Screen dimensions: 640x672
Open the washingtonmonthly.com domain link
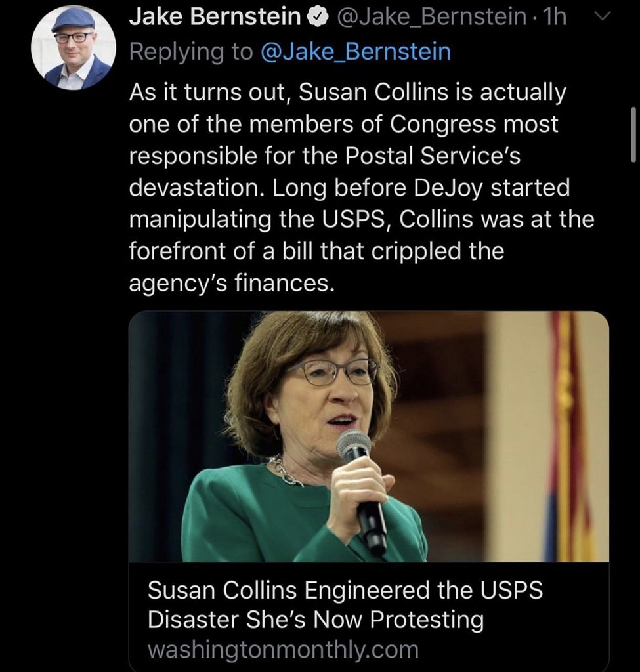pos(283,650)
